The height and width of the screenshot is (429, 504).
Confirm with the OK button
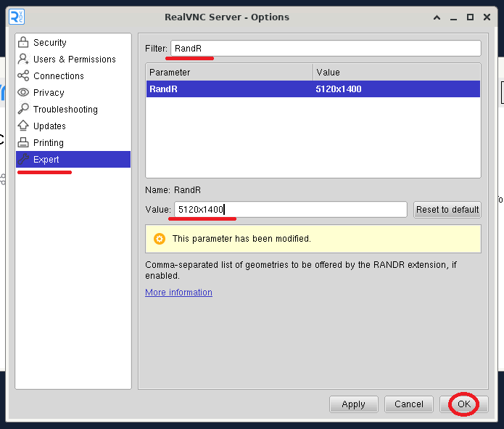tap(464, 404)
